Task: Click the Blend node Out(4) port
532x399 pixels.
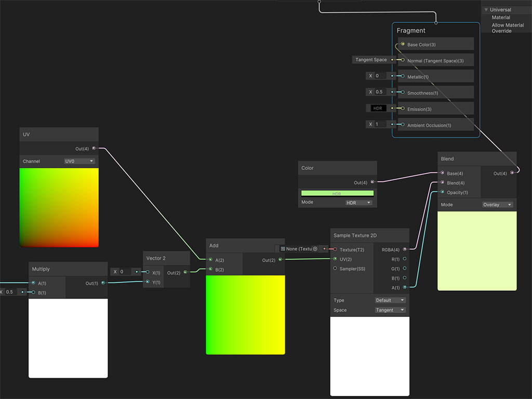Action: coord(512,173)
